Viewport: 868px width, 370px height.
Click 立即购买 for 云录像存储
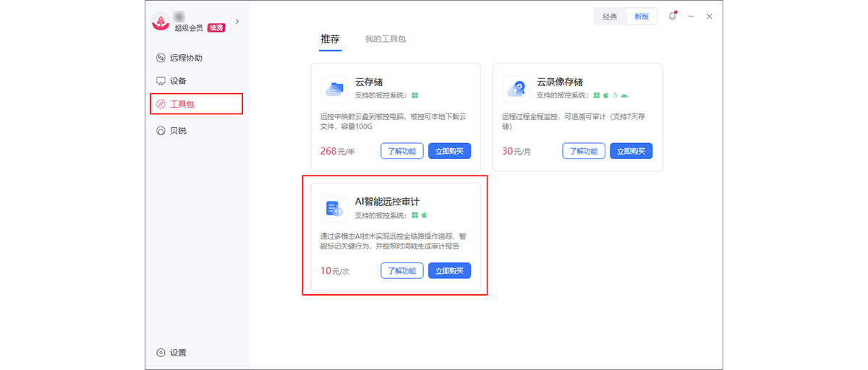(631, 151)
